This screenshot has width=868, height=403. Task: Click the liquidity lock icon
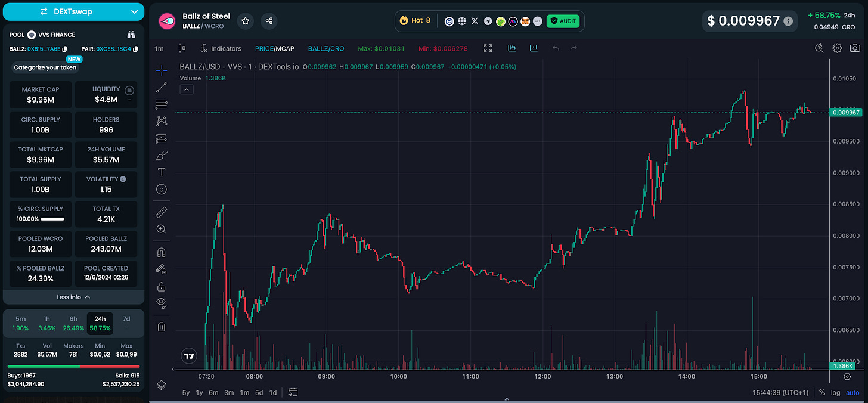(129, 90)
